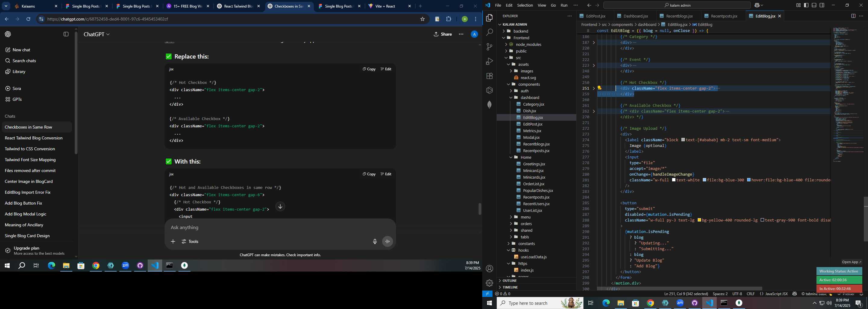This screenshot has width=868, height=309.
Task: Open Chrome tab search dropdown arrow
Action: [x=6, y=6]
